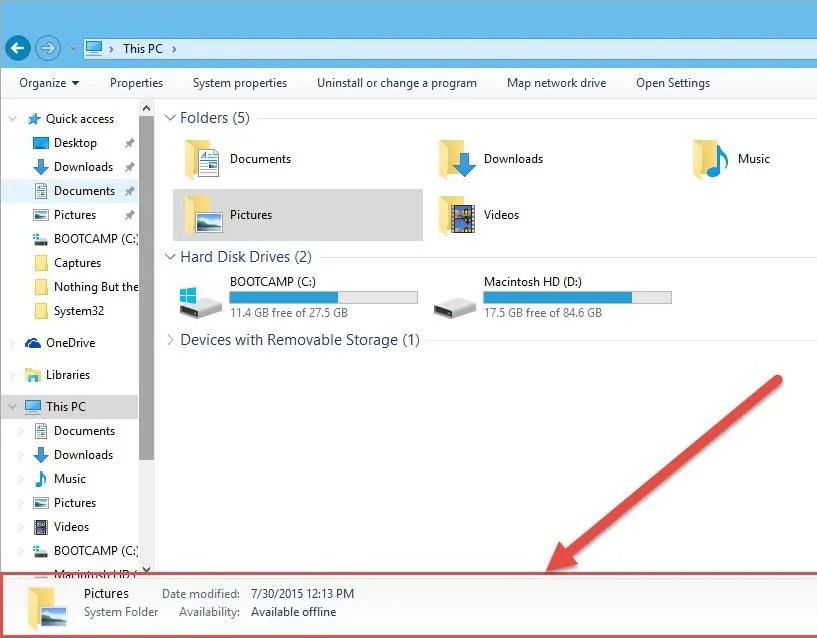Select the Downloads folder icon in Folders
The image size is (817, 638).
(456, 159)
